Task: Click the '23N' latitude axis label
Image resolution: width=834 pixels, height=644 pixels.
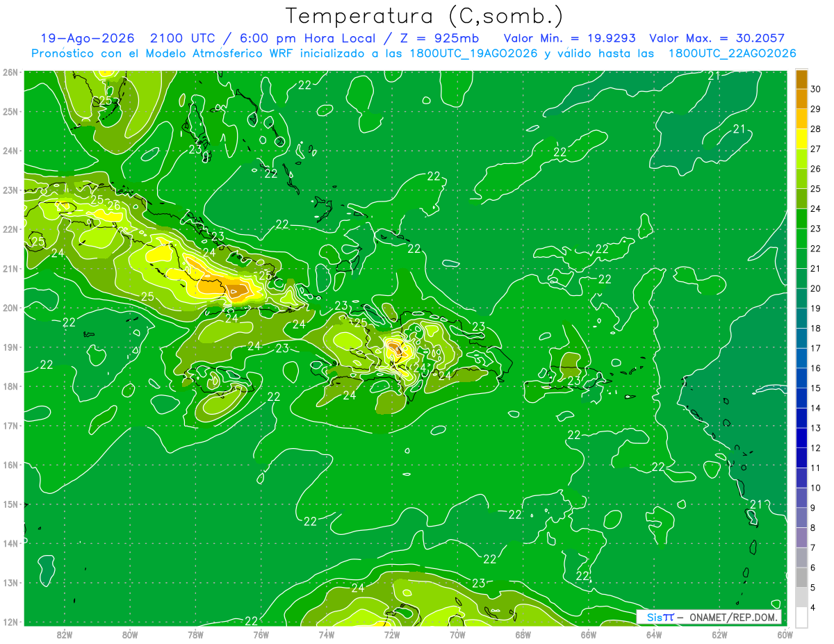Action: [10, 190]
